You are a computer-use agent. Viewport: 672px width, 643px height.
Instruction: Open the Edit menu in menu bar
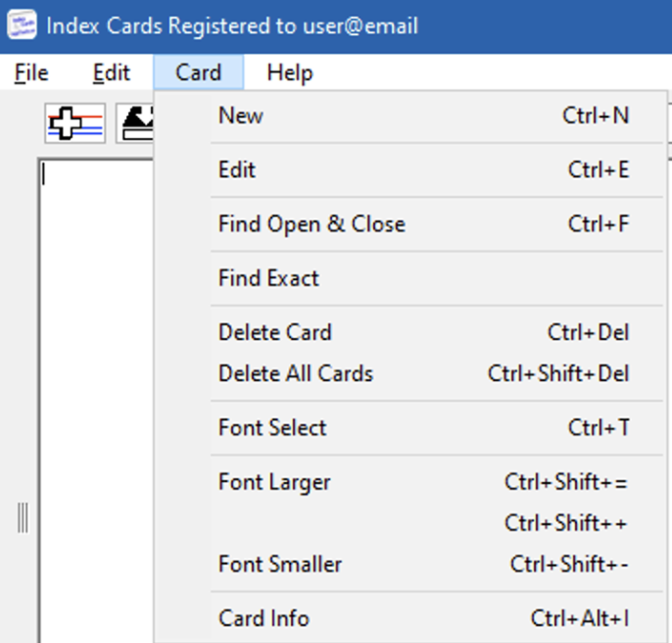[112, 73]
